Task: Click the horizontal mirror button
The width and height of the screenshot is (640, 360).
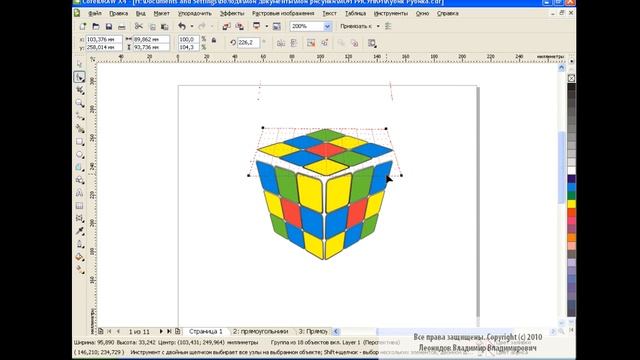Action: point(281,43)
